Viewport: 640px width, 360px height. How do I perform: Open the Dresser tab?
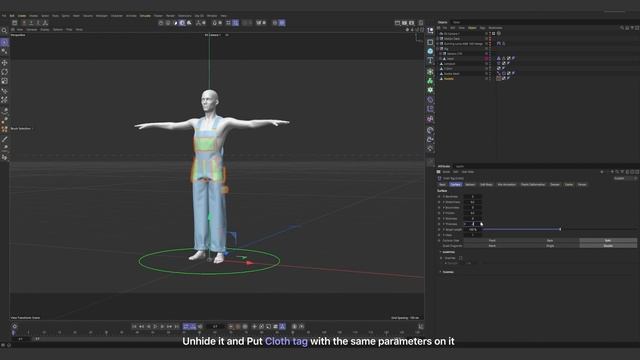click(555, 184)
